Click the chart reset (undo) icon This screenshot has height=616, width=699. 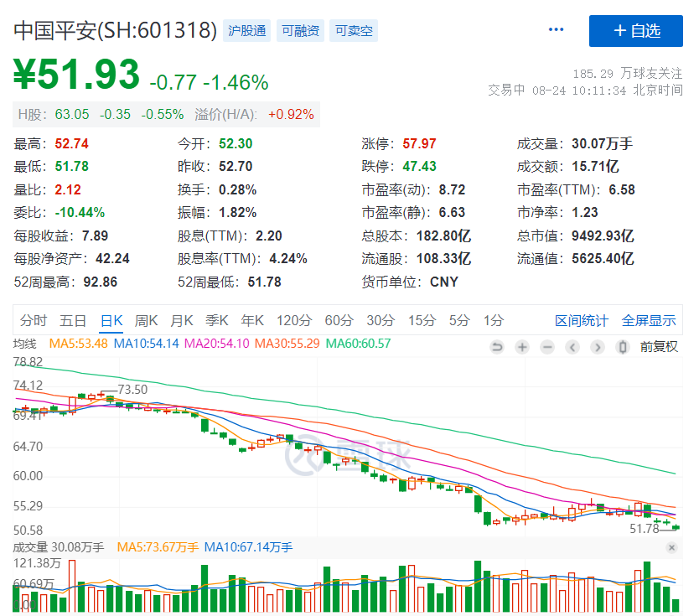497,347
